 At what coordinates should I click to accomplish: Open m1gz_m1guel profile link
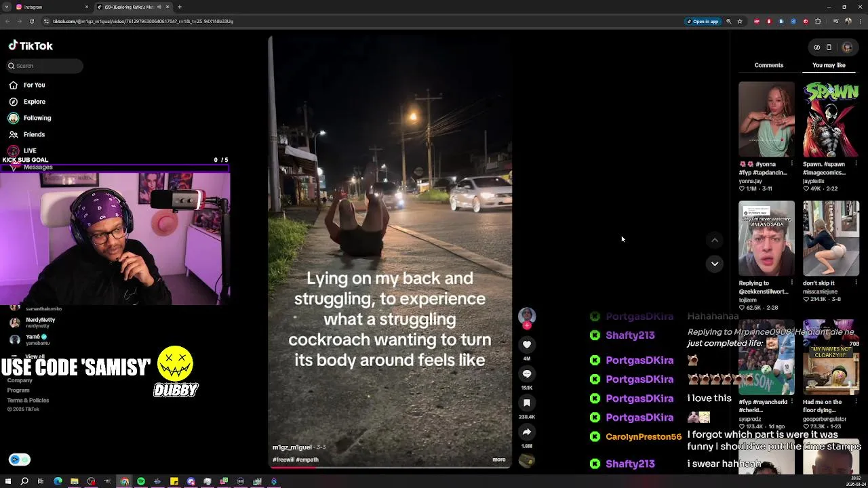point(292,447)
